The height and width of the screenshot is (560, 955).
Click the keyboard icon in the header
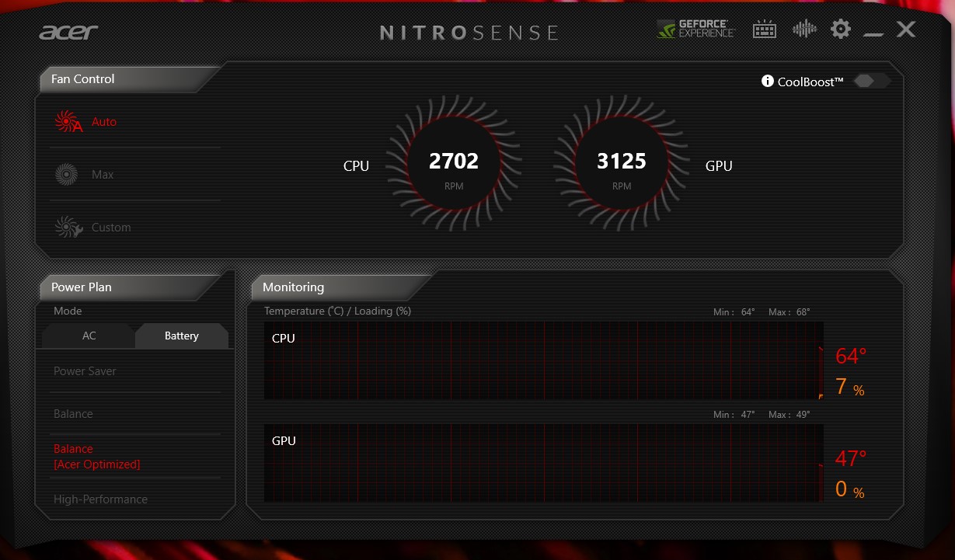point(765,30)
